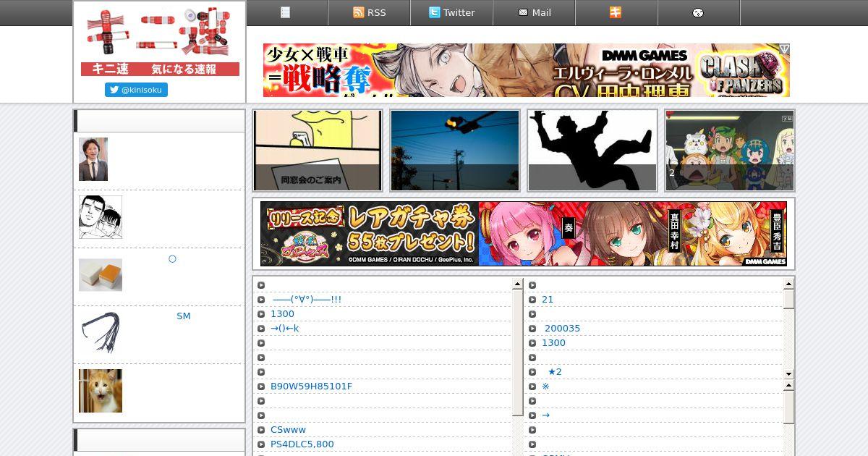
Task: Open the sidebar article with suited man photo
Action: coord(93,159)
